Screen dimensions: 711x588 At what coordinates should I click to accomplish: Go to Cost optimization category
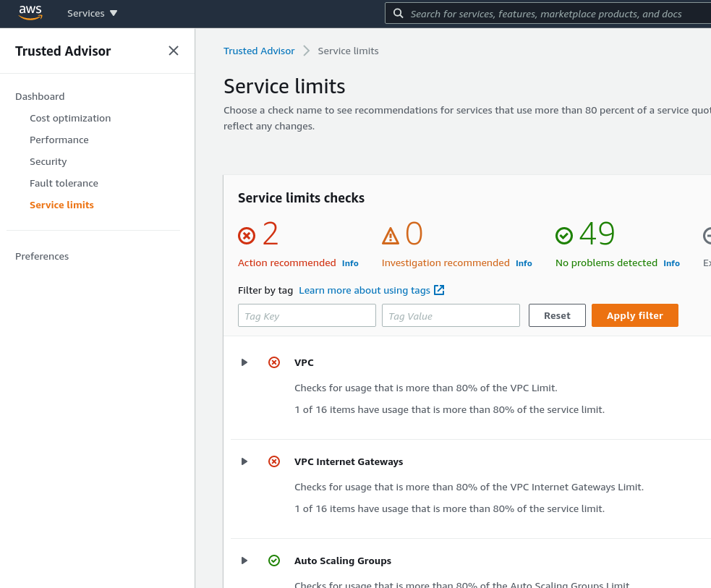pyautogui.click(x=70, y=119)
